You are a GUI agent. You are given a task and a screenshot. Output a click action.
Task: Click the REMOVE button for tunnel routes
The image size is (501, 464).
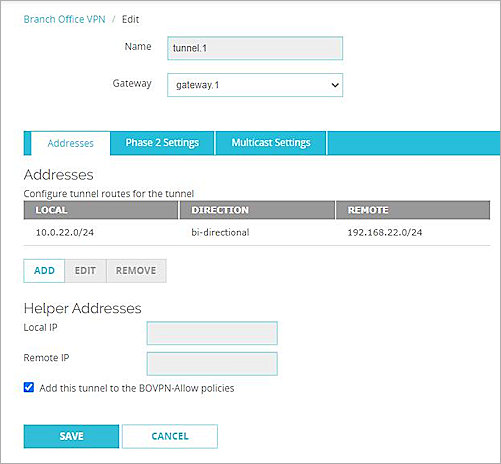pos(136,271)
